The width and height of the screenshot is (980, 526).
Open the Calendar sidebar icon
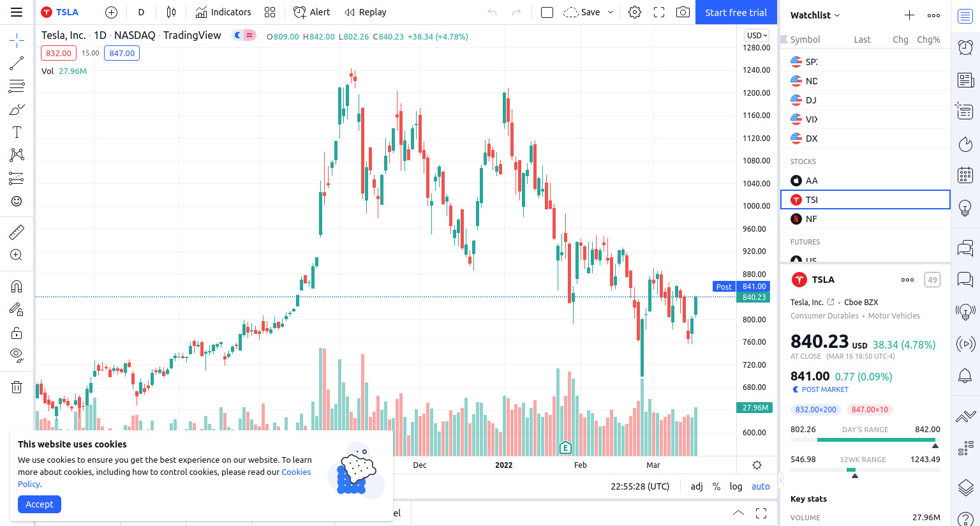[x=965, y=174]
